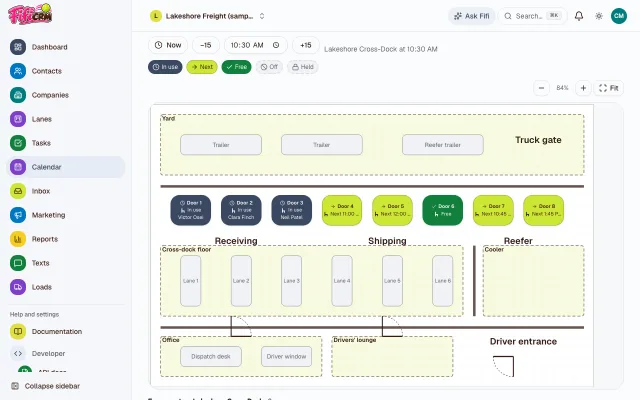Select the Dispatch desk in the office
Image resolution: width=640 pixels, height=400 pixels.
coord(211,356)
